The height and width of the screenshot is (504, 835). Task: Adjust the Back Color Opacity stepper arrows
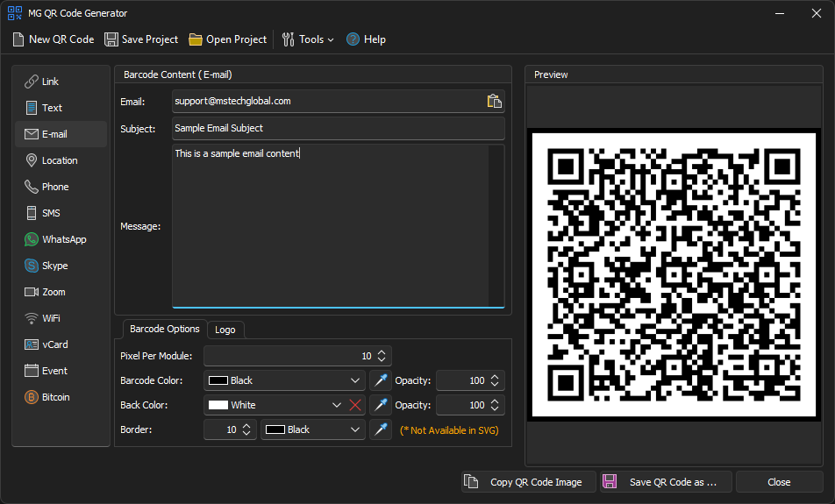point(495,405)
